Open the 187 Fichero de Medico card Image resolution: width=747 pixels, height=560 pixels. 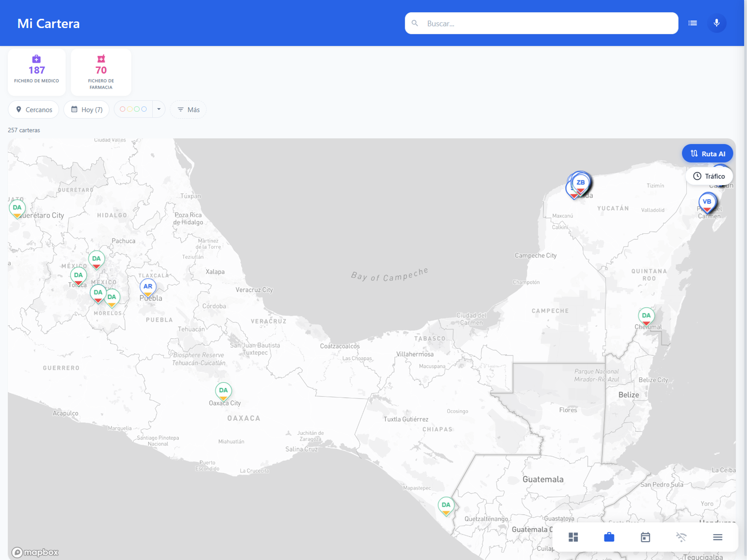[36, 72]
